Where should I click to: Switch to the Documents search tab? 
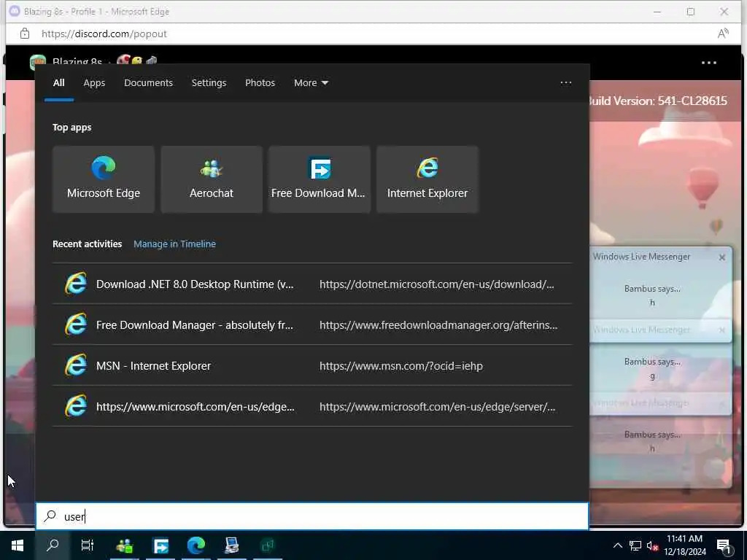pyautogui.click(x=148, y=83)
